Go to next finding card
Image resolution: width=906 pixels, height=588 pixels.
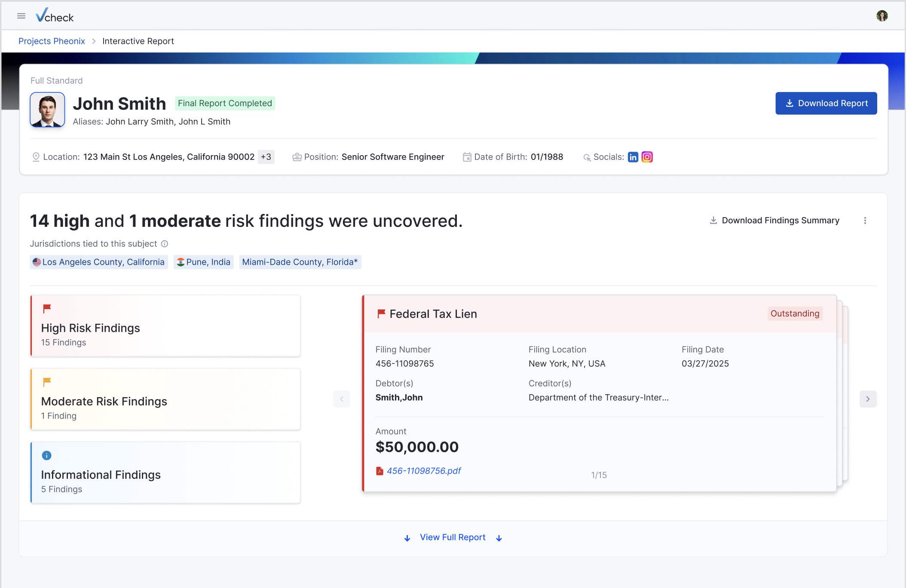(868, 399)
